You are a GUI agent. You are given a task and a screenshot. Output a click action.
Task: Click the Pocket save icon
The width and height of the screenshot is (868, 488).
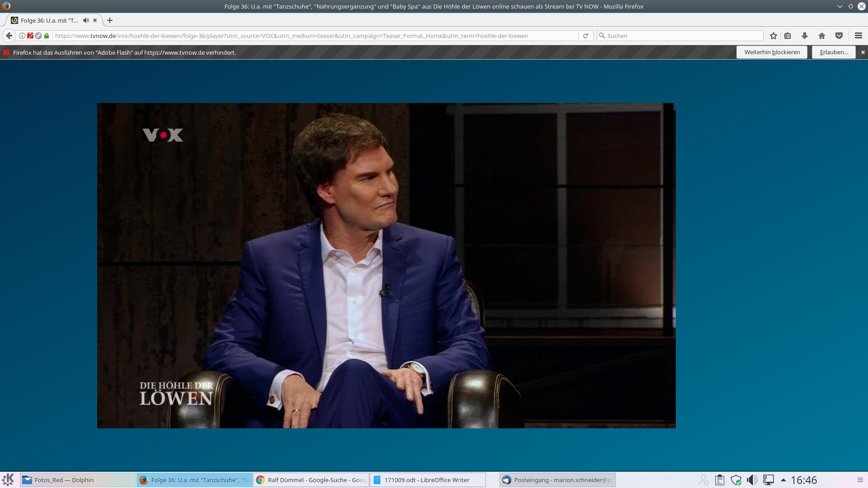(839, 36)
